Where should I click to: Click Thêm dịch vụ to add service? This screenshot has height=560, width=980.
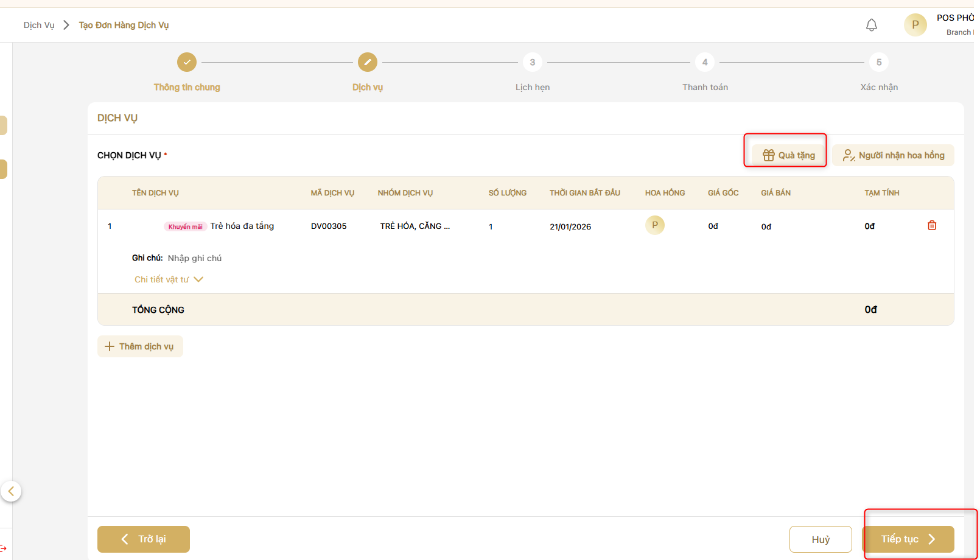[x=140, y=346]
